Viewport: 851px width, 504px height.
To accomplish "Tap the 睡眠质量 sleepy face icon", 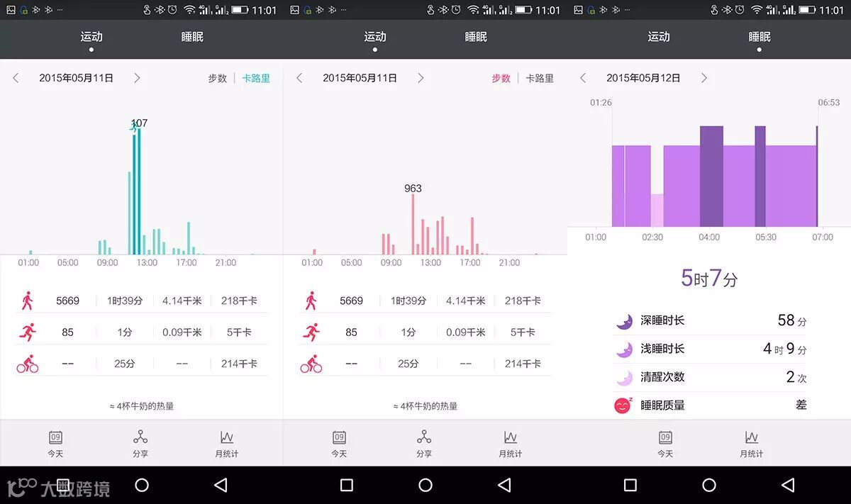I will coord(623,405).
